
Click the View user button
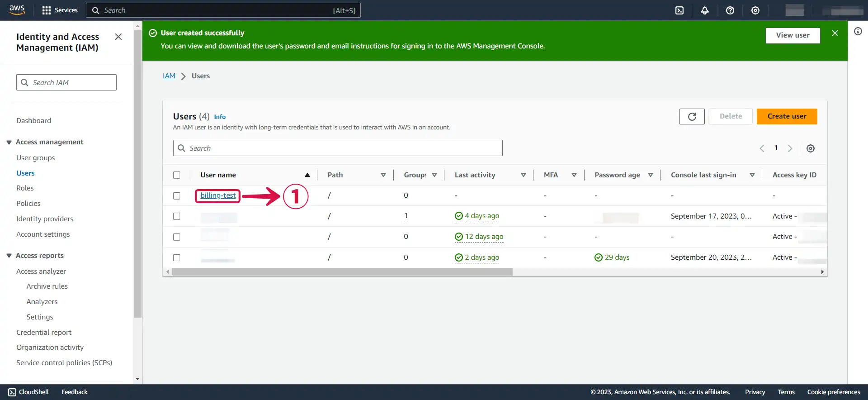click(x=793, y=35)
